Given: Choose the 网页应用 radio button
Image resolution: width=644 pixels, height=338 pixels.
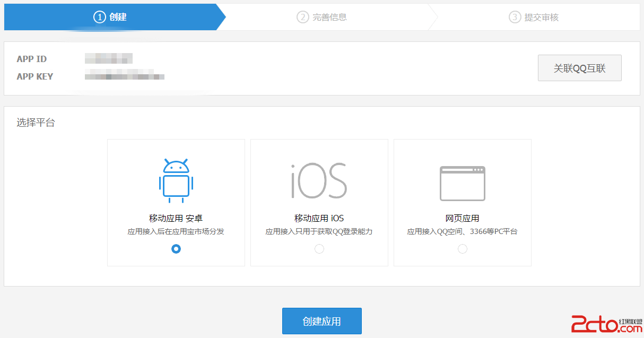Looking at the screenshot, I should click(463, 249).
